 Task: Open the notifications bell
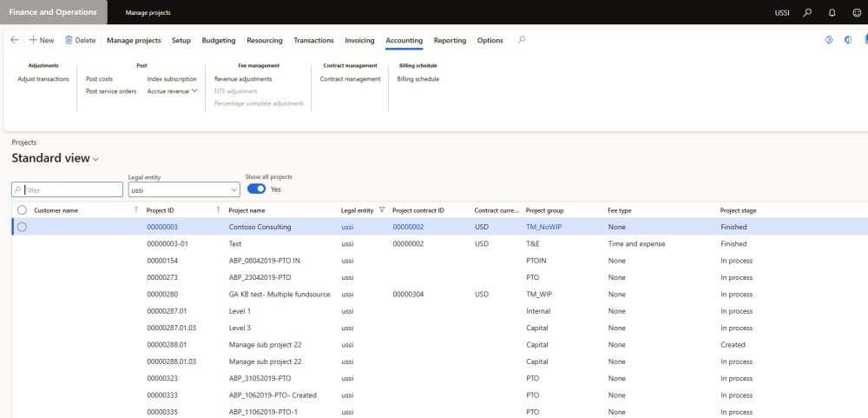click(832, 13)
